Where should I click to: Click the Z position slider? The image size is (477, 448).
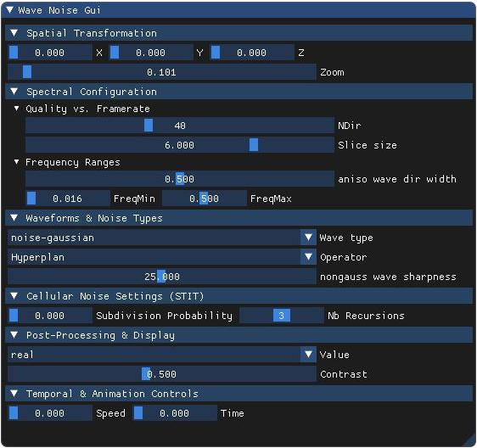tap(252, 53)
